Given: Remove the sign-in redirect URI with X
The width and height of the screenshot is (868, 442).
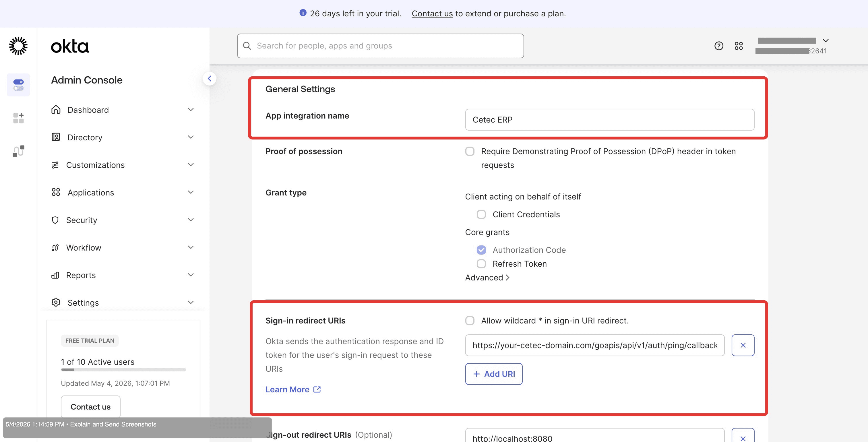Looking at the screenshot, I should (743, 345).
